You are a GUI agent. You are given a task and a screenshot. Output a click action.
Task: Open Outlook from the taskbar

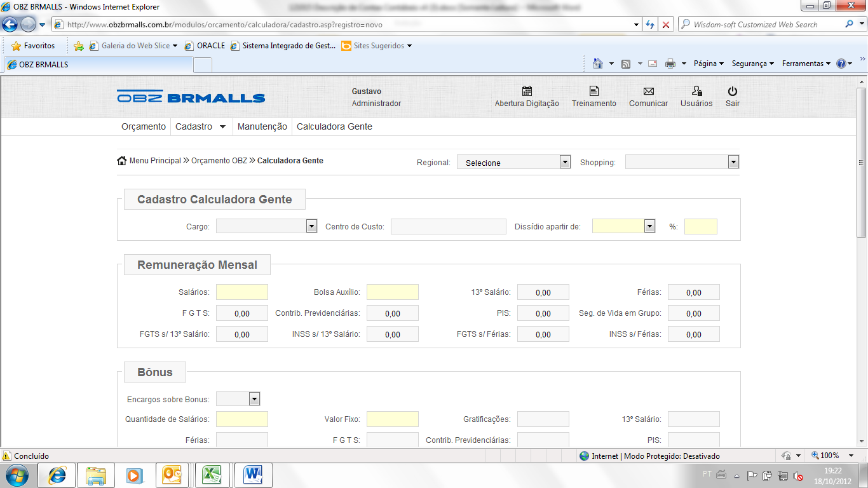[x=172, y=475]
